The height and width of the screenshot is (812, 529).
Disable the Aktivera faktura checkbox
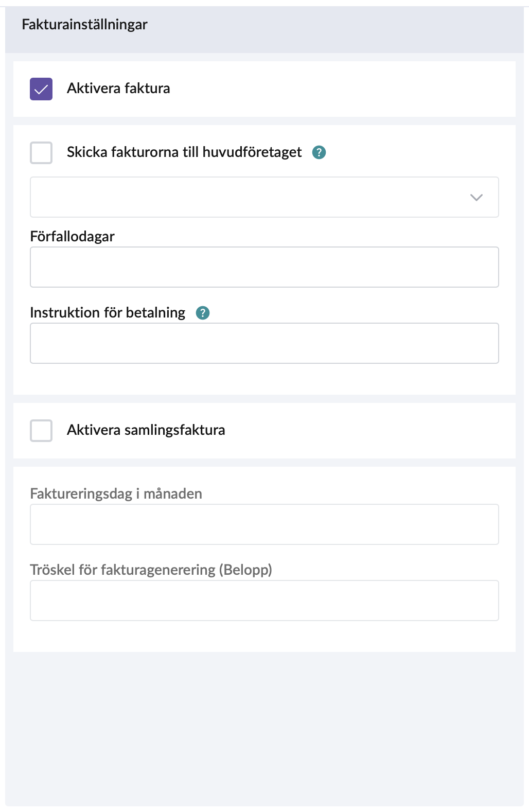pos(41,89)
